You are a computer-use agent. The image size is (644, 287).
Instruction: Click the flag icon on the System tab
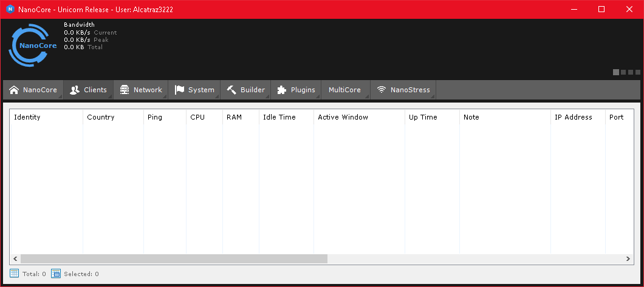[x=179, y=90]
